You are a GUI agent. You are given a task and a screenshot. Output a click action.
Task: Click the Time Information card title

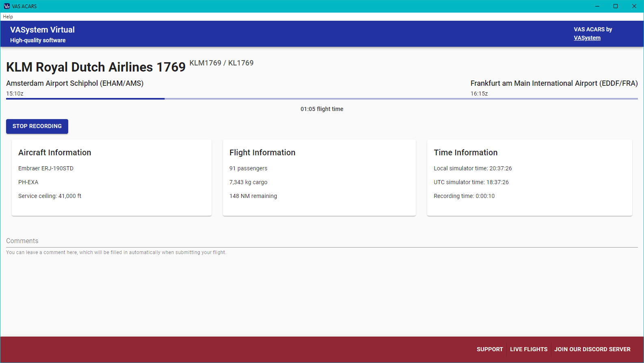(x=466, y=152)
